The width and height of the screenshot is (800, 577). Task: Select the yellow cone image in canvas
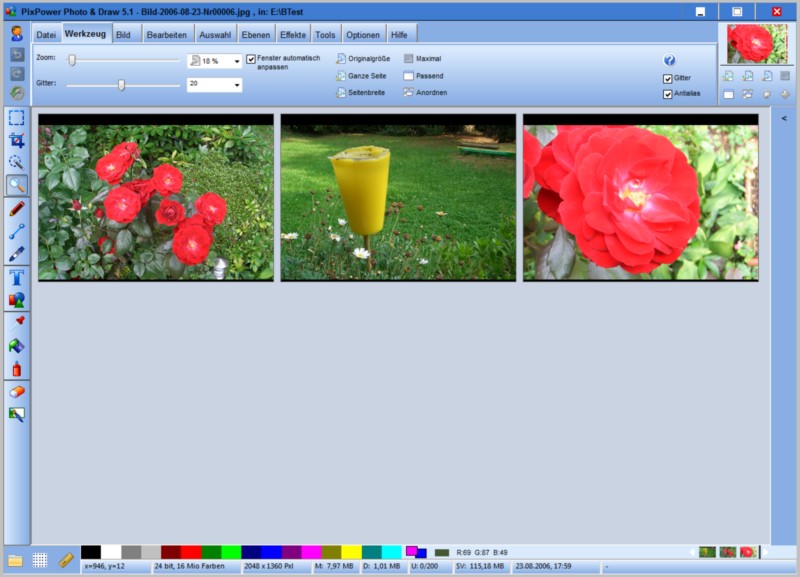398,197
